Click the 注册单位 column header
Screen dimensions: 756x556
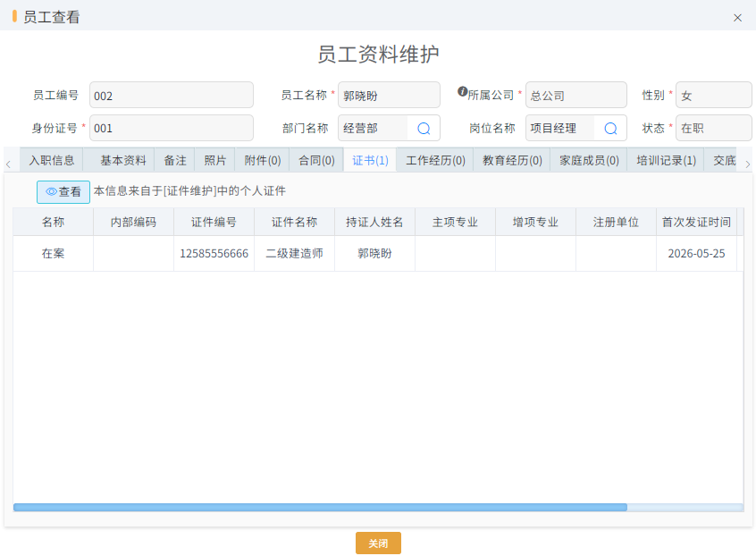pyautogui.click(x=617, y=222)
